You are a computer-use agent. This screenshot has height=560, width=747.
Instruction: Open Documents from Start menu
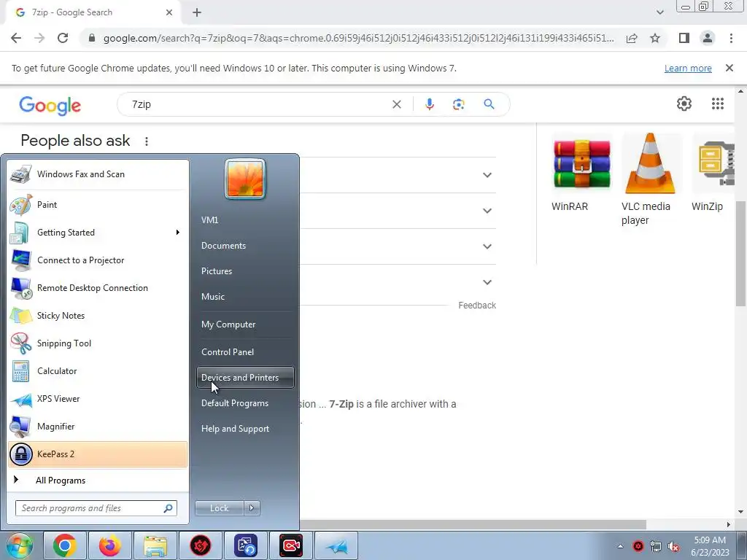coord(245,246)
